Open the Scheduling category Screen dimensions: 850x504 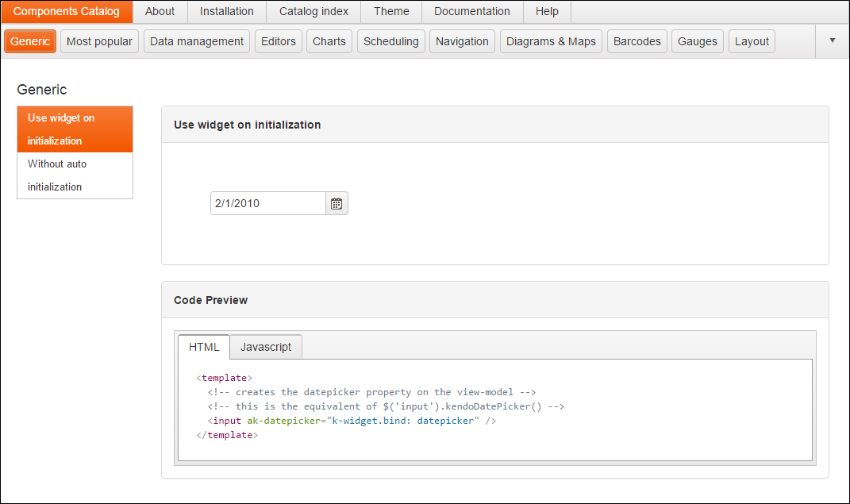[391, 41]
